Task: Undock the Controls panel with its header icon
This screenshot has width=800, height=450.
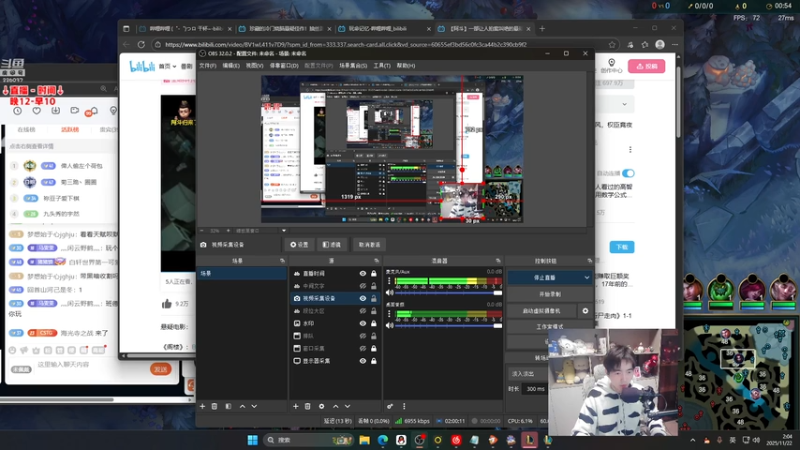Action: click(589, 261)
